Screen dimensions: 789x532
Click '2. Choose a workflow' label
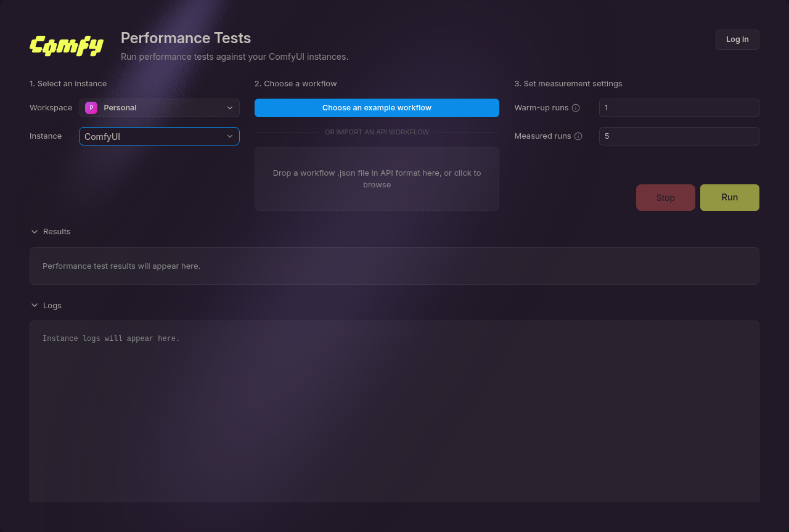pyautogui.click(x=296, y=84)
